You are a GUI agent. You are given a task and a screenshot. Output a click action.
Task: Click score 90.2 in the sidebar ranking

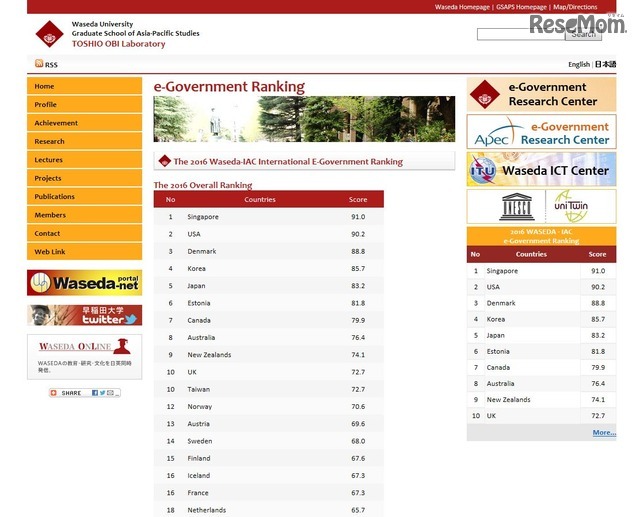pyautogui.click(x=598, y=287)
